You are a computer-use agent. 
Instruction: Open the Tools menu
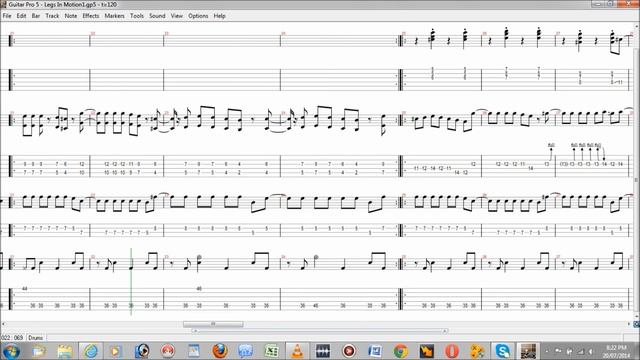point(137,16)
